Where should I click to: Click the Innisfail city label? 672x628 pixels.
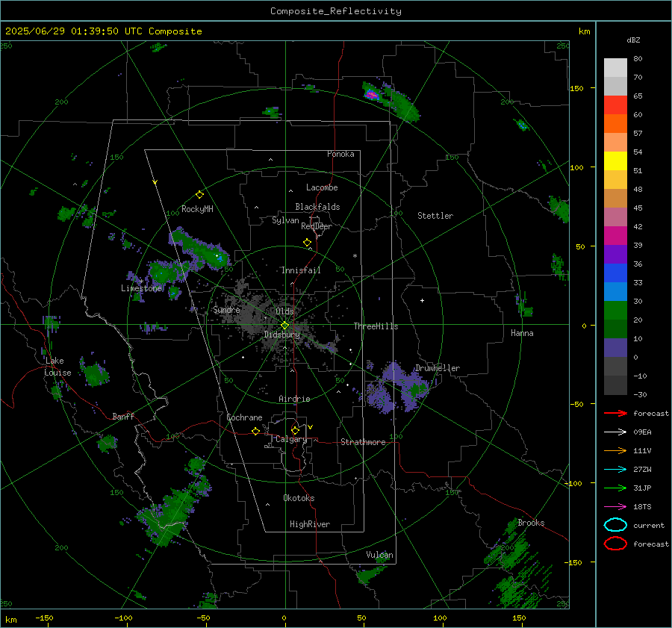301,270
